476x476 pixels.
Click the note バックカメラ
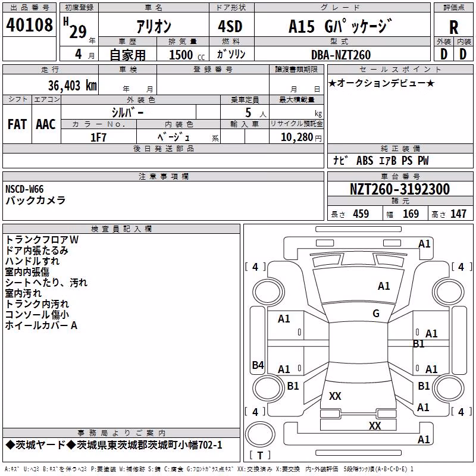click(36, 201)
